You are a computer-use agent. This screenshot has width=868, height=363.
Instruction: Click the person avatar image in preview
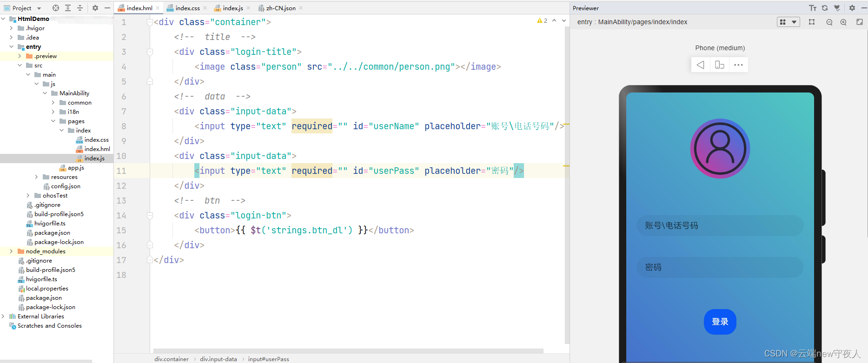click(x=720, y=149)
